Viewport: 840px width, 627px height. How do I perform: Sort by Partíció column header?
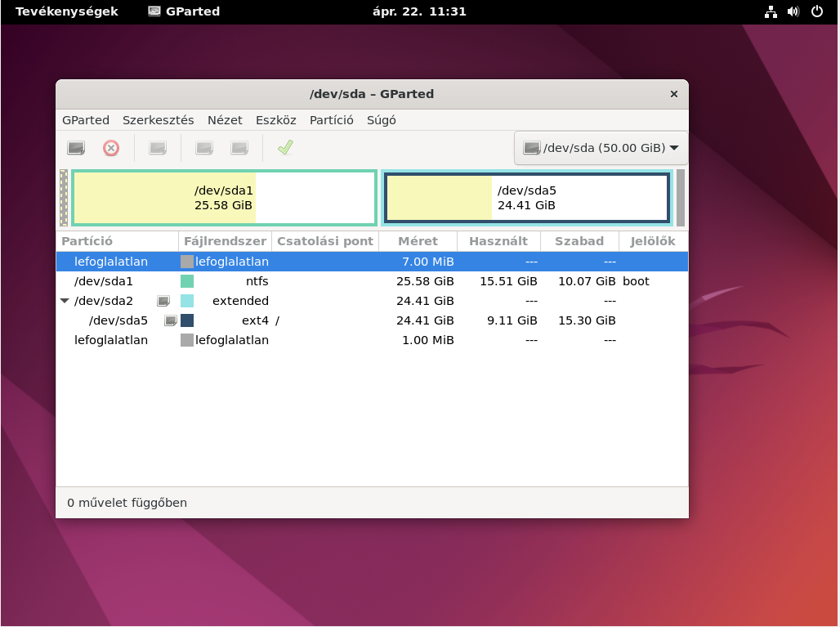(x=118, y=241)
